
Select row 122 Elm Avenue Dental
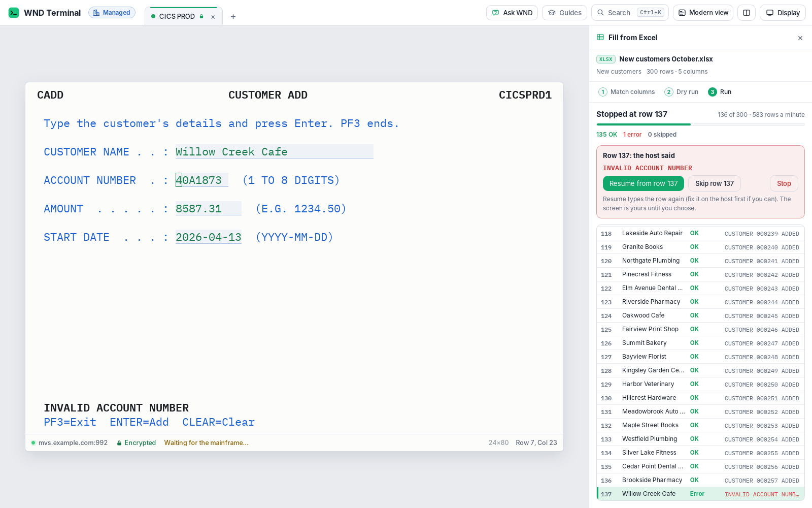[x=700, y=288]
